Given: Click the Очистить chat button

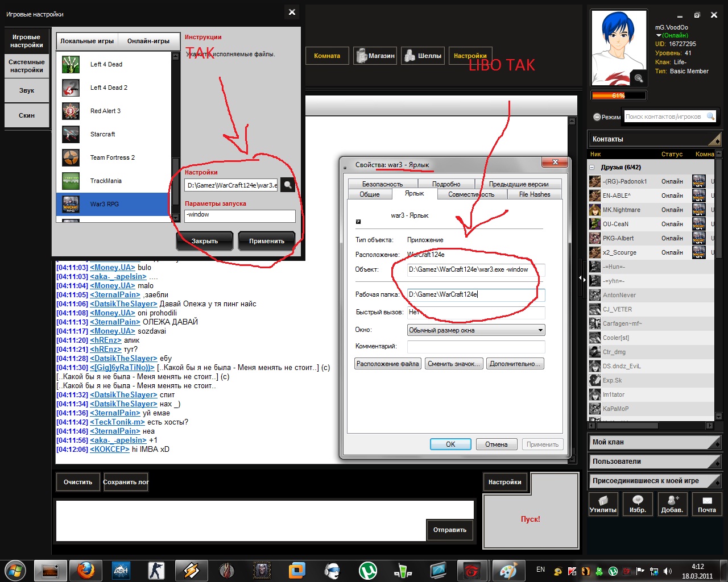Looking at the screenshot, I should (78, 482).
